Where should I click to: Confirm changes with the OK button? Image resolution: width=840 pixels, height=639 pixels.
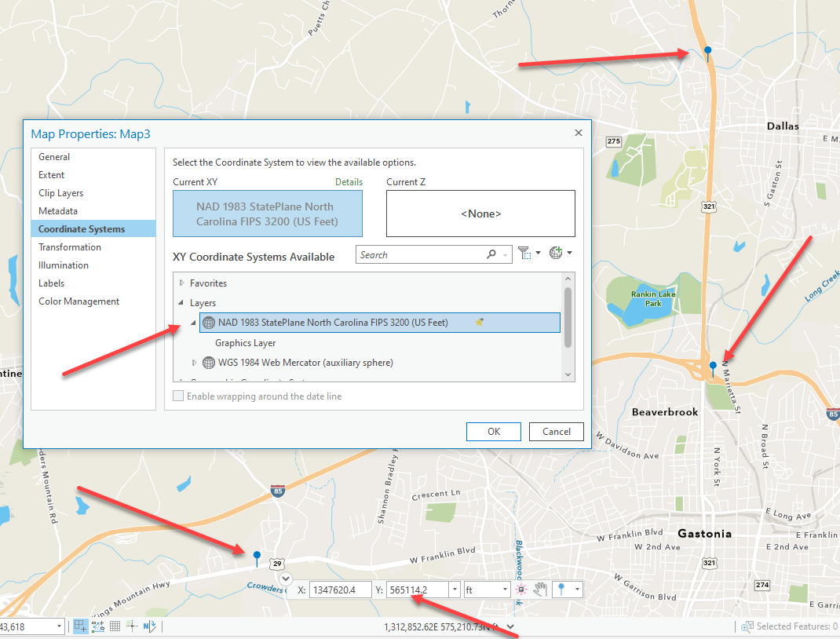[x=493, y=431]
